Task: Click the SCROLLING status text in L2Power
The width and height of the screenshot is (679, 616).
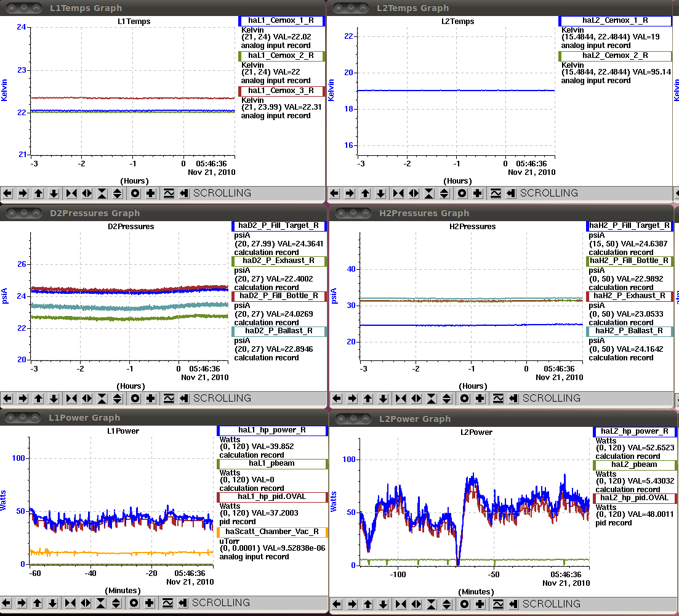Action: (551, 604)
